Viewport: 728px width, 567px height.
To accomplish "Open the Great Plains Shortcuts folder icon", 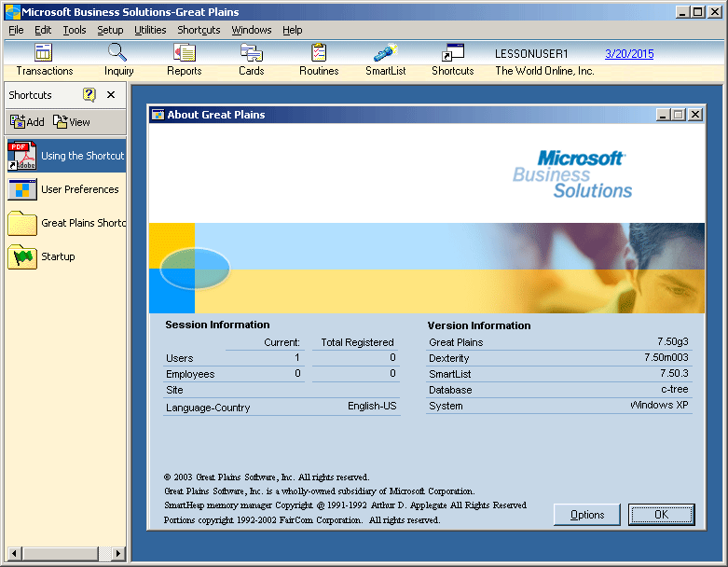I will tap(21, 223).
